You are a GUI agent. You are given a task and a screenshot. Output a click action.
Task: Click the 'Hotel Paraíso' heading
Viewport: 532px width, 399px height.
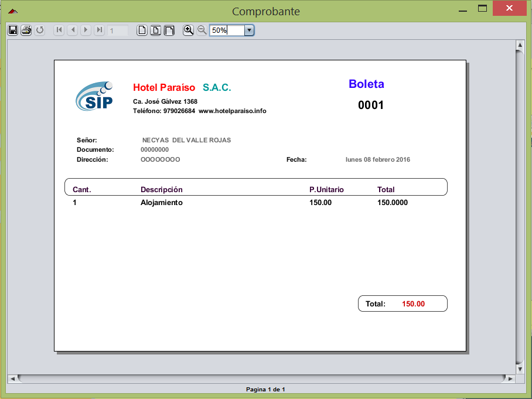[x=164, y=87]
